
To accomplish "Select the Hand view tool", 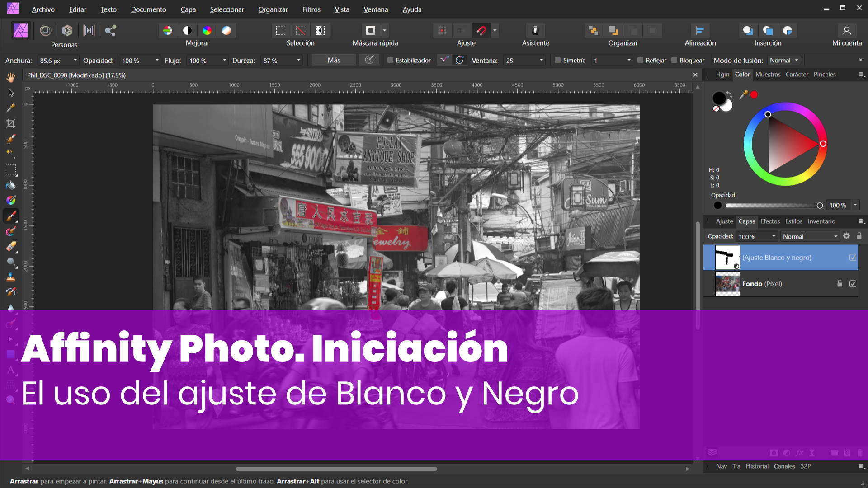I will pyautogui.click(x=11, y=78).
